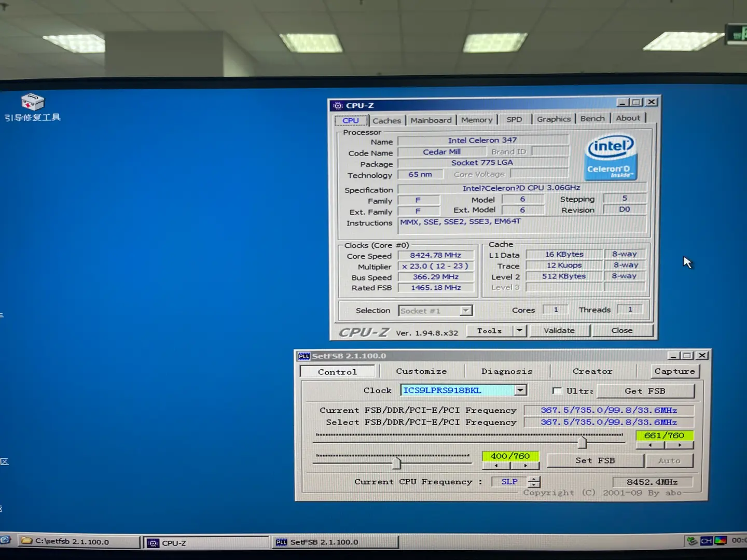This screenshot has height=560, width=747.
Task: Minimize the SetFSB window
Action: point(673,356)
